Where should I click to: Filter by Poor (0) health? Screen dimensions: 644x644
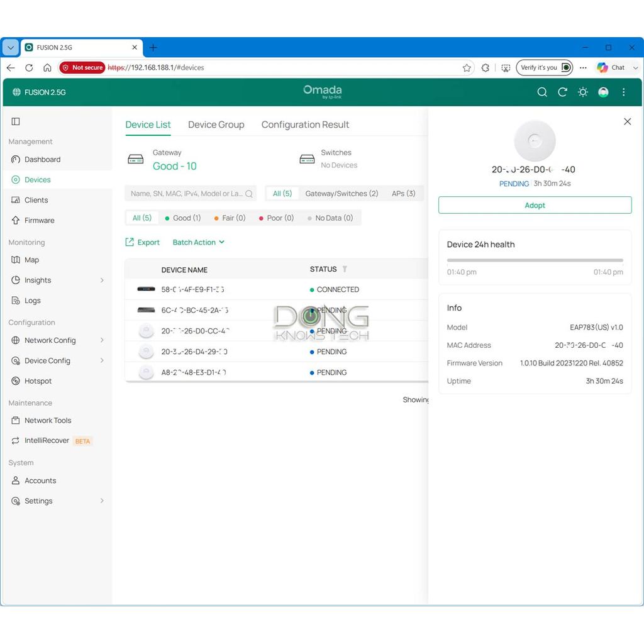pos(277,218)
